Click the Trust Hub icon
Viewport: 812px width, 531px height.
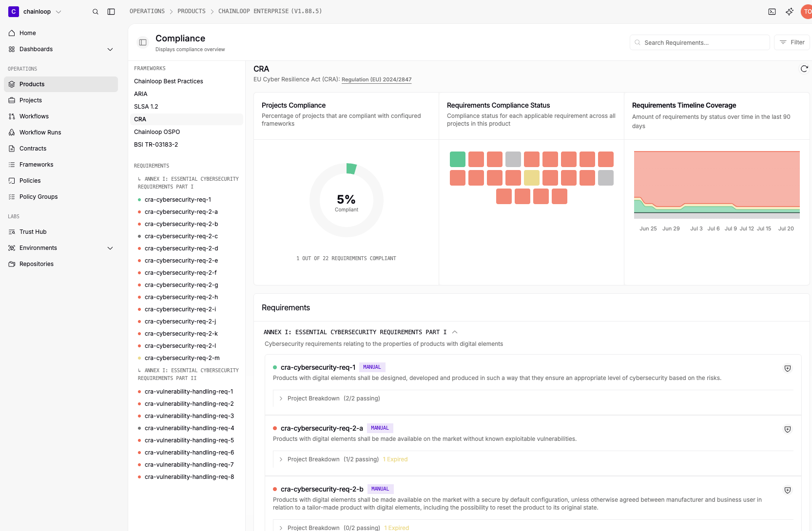(x=12, y=232)
